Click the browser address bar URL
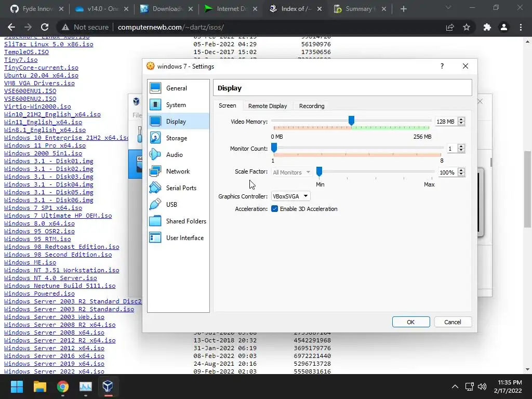This screenshot has width=532, height=399. [170, 27]
